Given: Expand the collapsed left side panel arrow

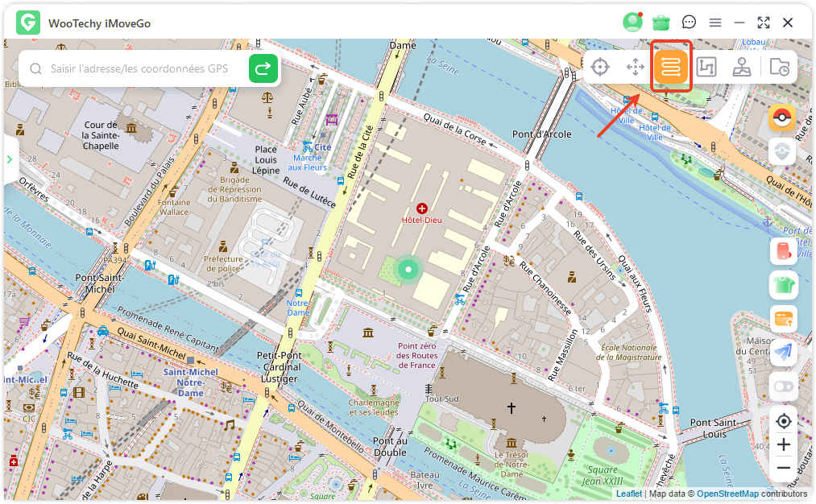Looking at the screenshot, I should click(10, 159).
